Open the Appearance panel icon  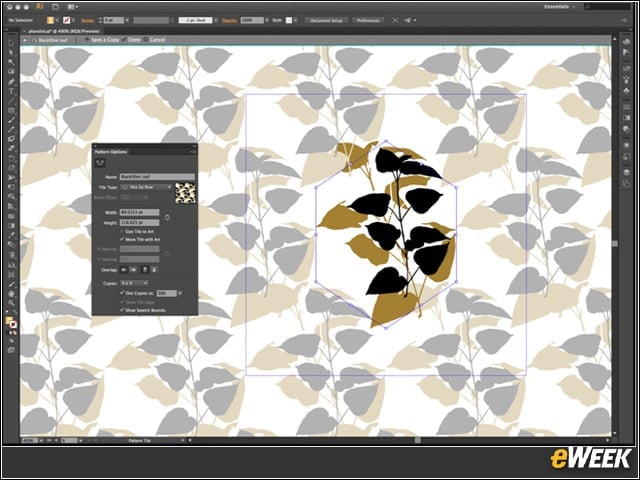[627, 145]
